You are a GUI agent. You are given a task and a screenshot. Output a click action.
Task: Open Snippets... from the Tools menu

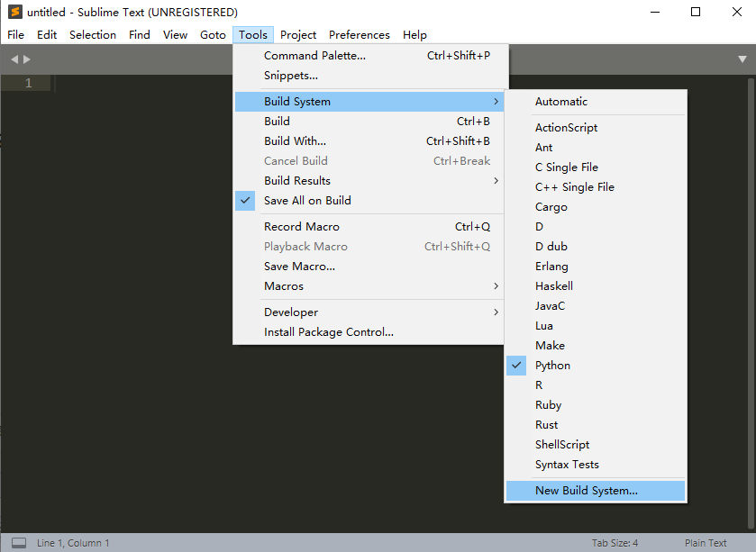click(369, 76)
